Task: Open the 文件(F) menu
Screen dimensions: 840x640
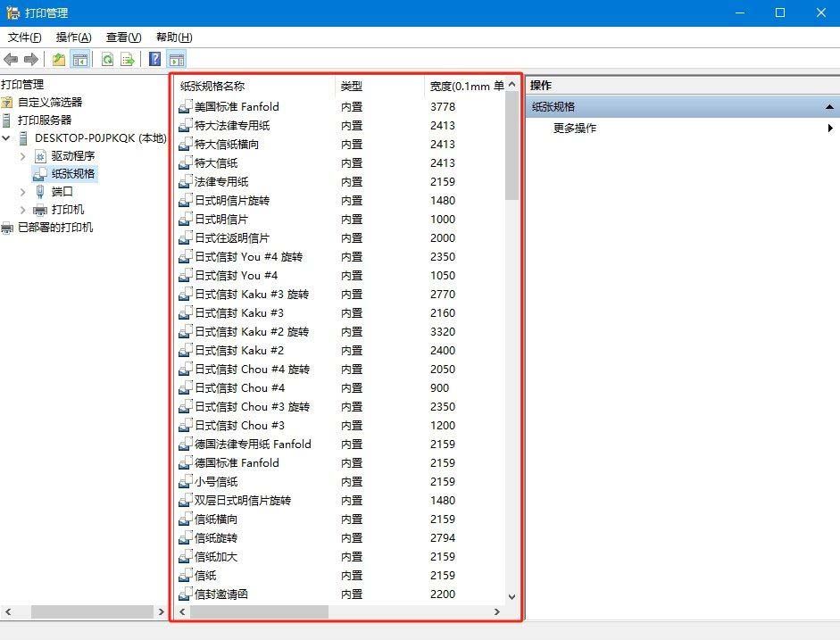Action: (x=24, y=37)
